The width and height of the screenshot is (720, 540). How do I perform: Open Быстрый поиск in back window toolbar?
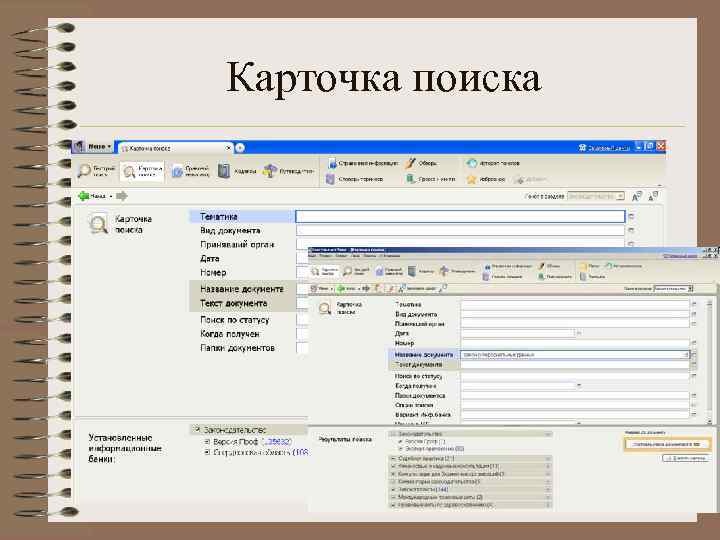coord(96,171)
